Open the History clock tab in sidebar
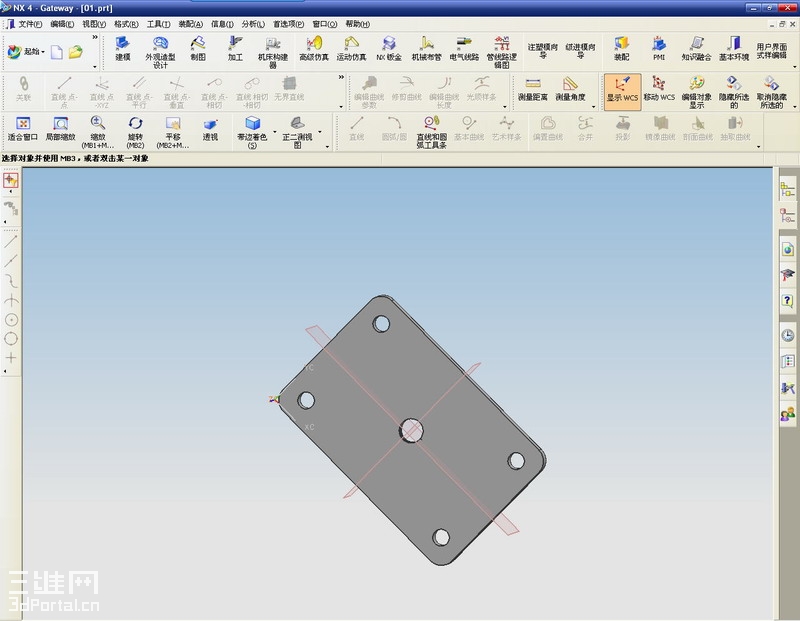 coord(788,335)
